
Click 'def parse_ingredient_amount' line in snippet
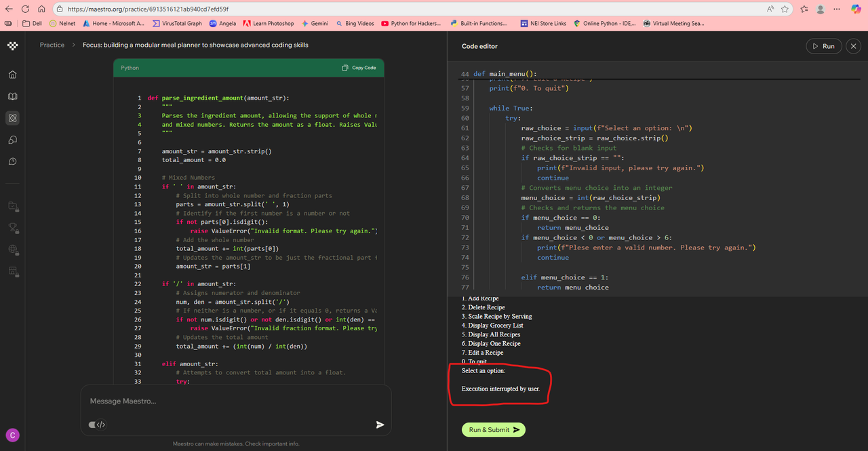coord(218,98)
